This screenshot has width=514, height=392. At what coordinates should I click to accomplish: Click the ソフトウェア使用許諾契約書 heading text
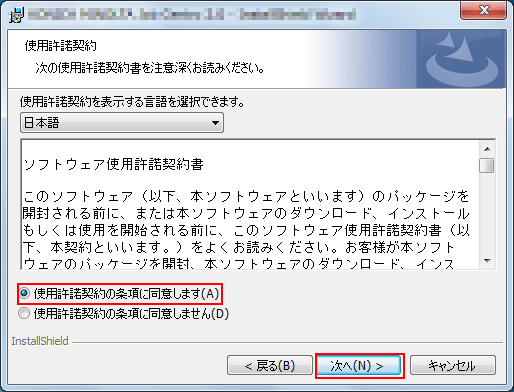[114, 164]
